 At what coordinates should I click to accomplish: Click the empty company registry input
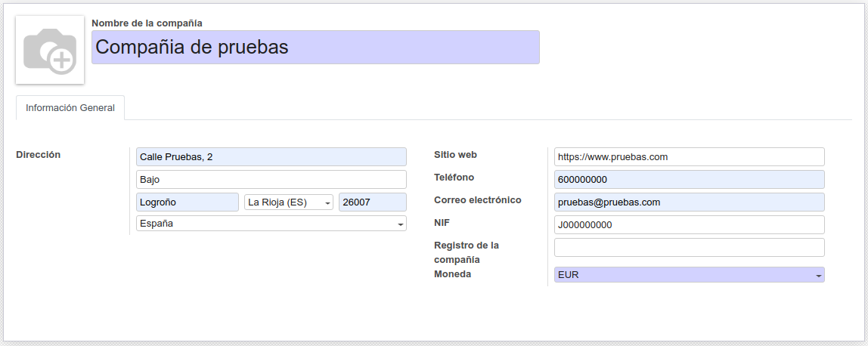point(689,248)
